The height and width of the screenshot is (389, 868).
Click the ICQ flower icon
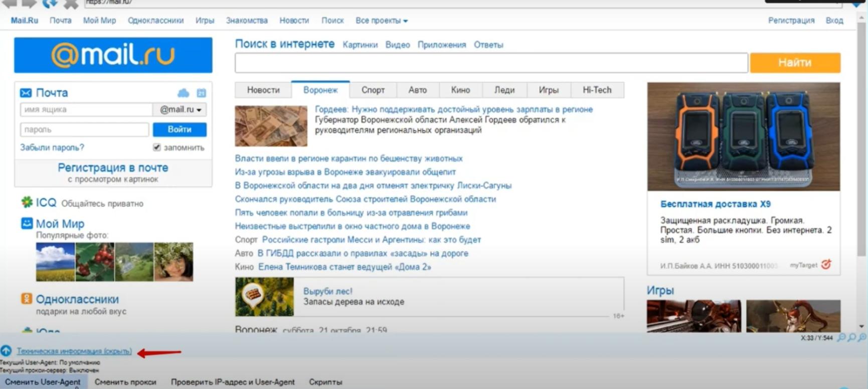pos(27,202)
